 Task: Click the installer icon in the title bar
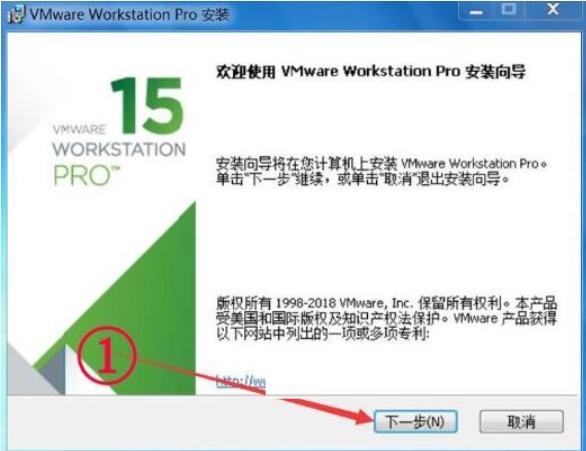click(x=16, y=15)
